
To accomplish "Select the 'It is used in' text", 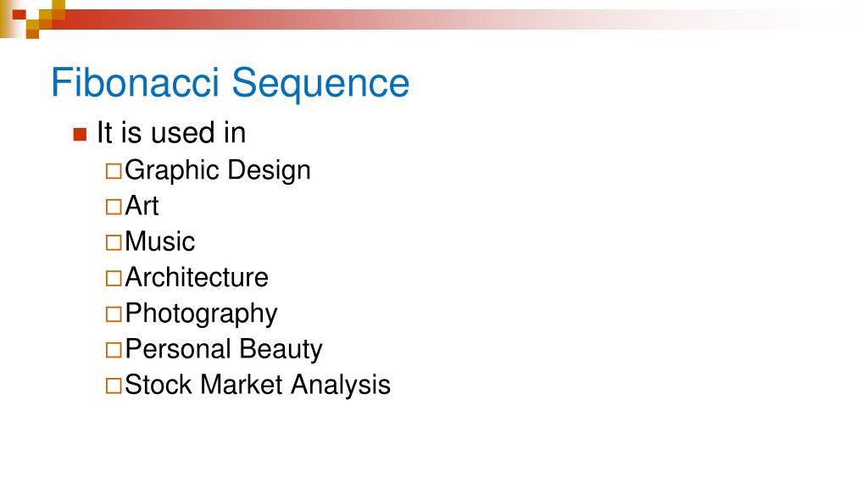I will coord(171,133).
